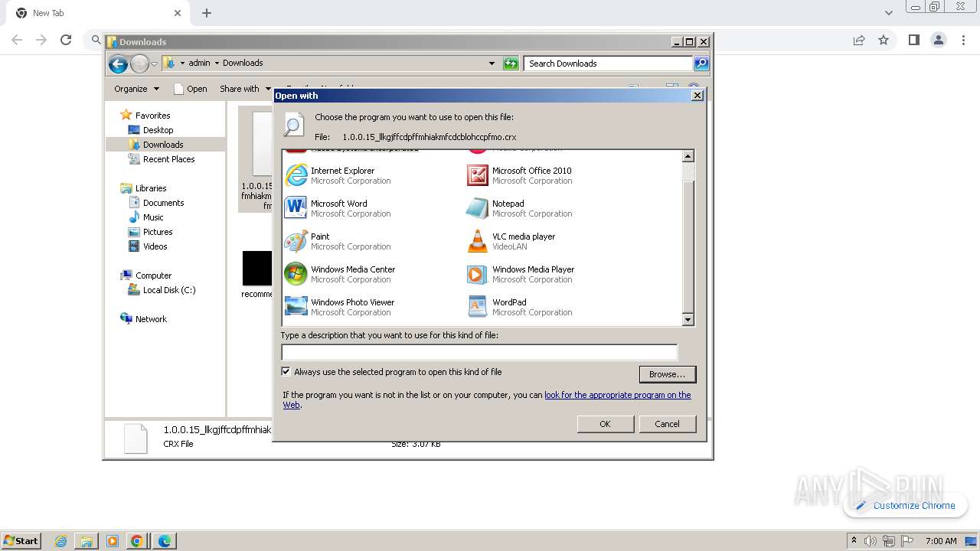This screenshot has height=551, width=980.
Task: Open the Start menu
Action: (x=21, y=540)
